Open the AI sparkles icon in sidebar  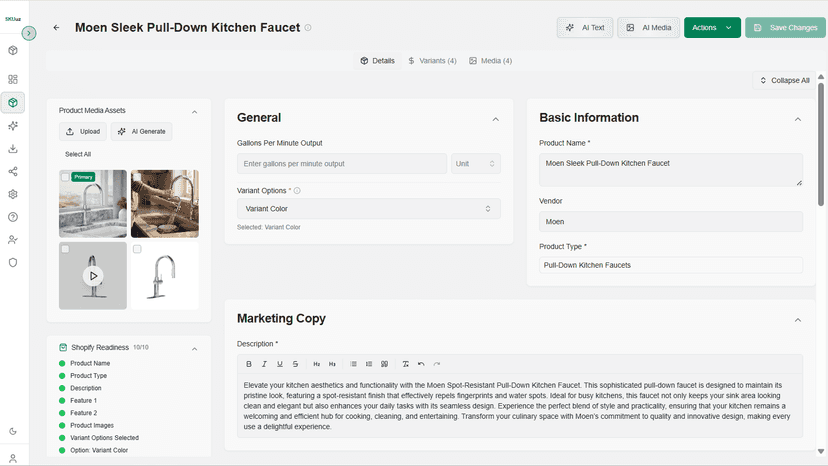click(x=13, y=126)
